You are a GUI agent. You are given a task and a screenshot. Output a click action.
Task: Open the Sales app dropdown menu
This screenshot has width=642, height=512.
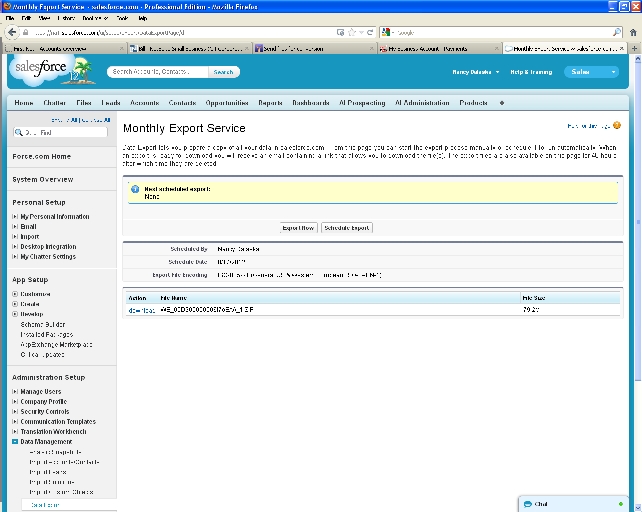[x=591, y=72]
